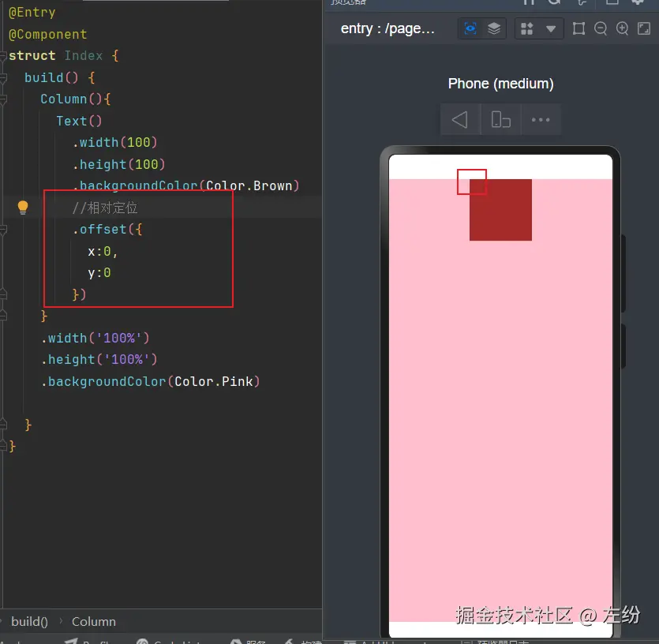
Task: Select the brown square in the phone preview
Action: (500, 210)
